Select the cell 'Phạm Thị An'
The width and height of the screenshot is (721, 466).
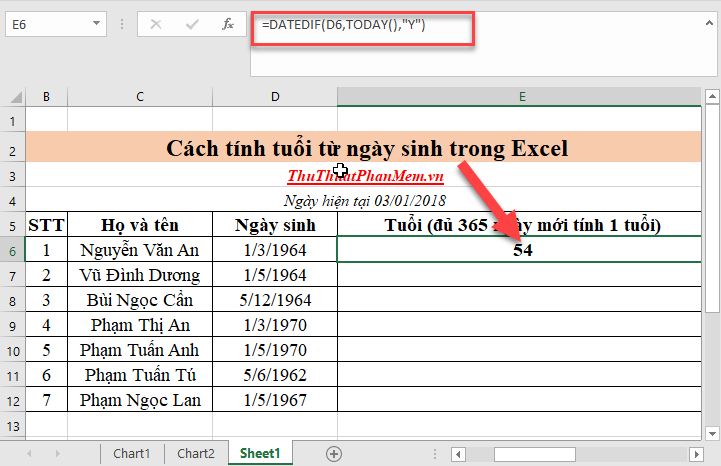[140, 325]
